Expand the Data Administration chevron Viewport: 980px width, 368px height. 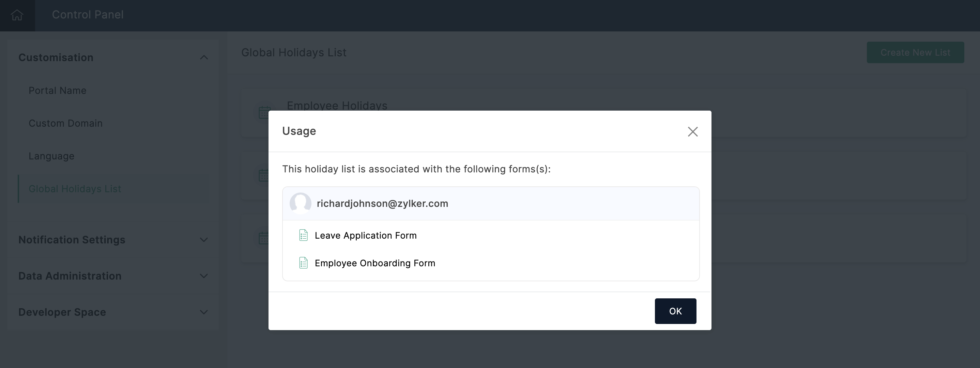(204, 276)
